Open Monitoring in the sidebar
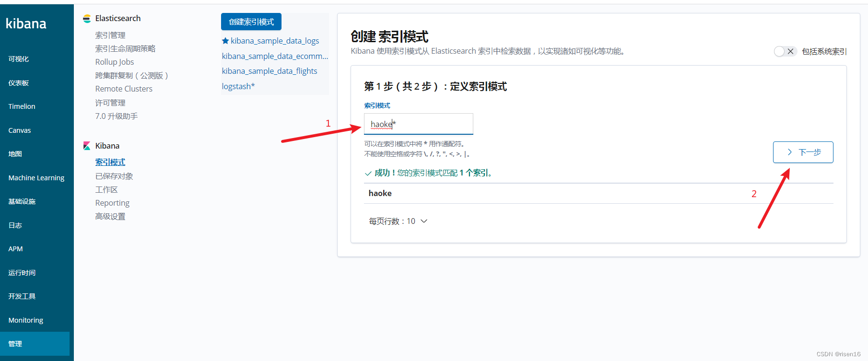Screen dimensions: 868x361 coord(26,320)
